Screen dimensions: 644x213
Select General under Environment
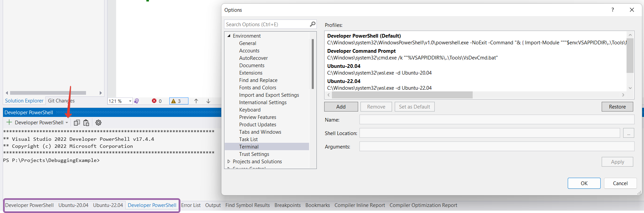[x=248, y=43]
